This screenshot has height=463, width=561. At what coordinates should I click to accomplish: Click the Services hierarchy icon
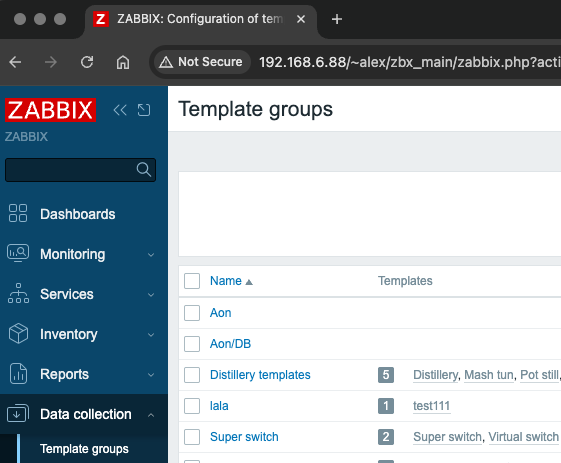[18, 293]
